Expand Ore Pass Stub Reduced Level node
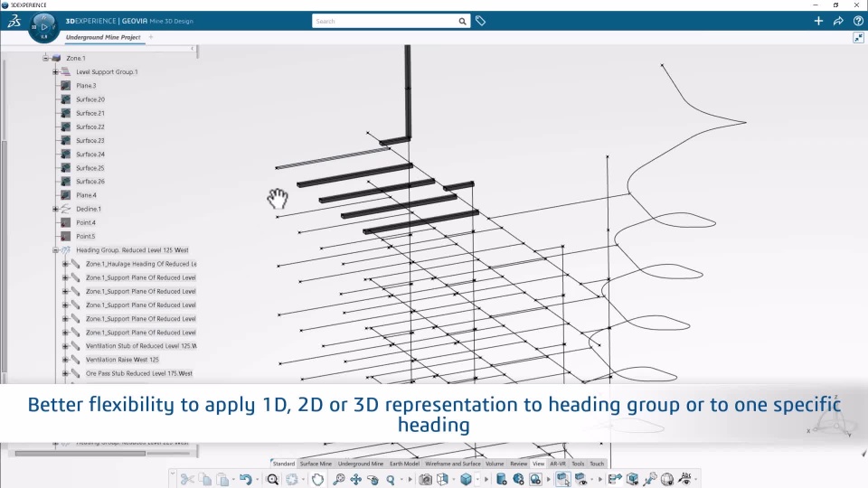 [x=65, y=373]
